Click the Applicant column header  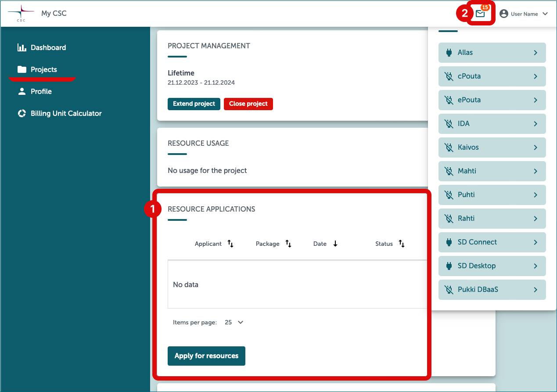[x=208, y=244]
